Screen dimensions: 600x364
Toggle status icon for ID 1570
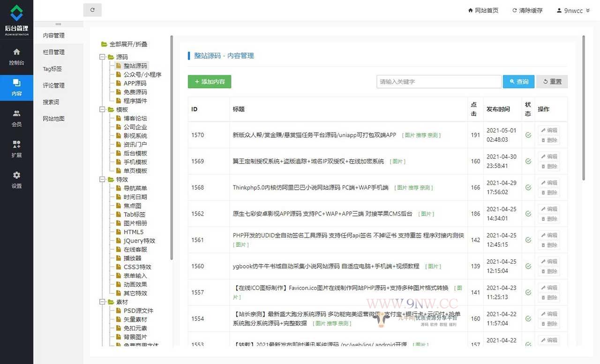pyautogui.click(x=528, y=135)
